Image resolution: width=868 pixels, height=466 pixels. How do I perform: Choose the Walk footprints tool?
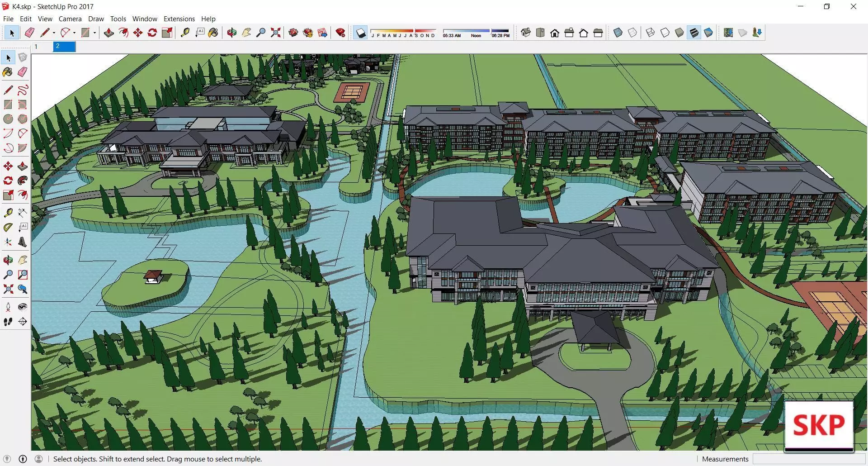point(8,322)
